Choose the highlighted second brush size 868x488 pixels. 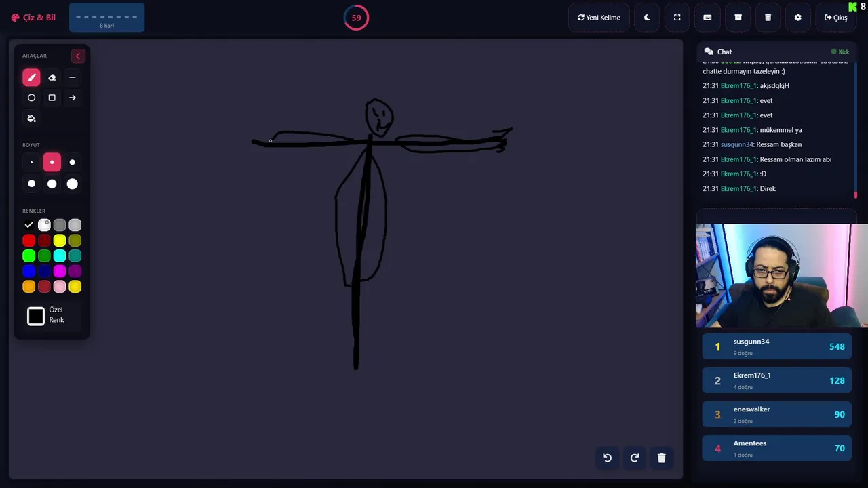(x=52, y=163)
